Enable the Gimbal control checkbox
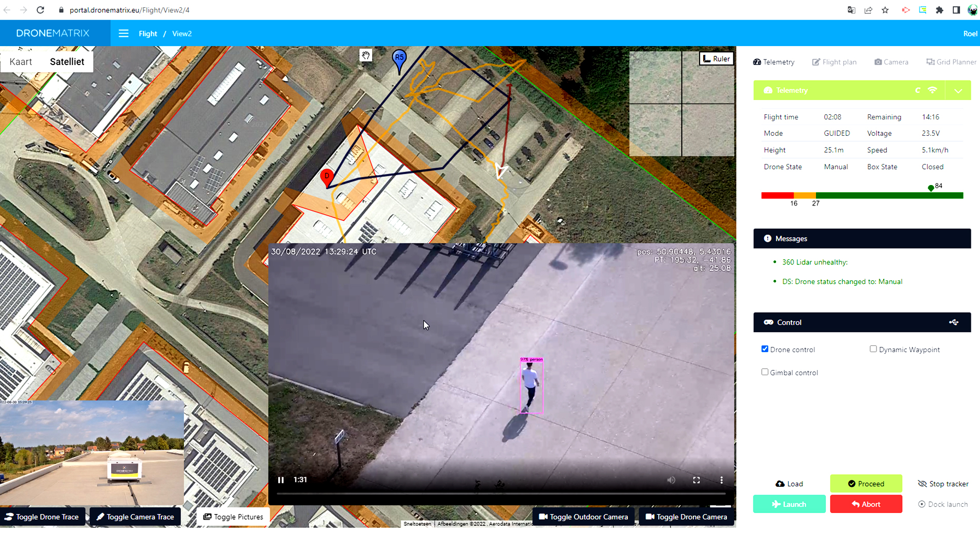980x533 pixels. tap(765, 372)
